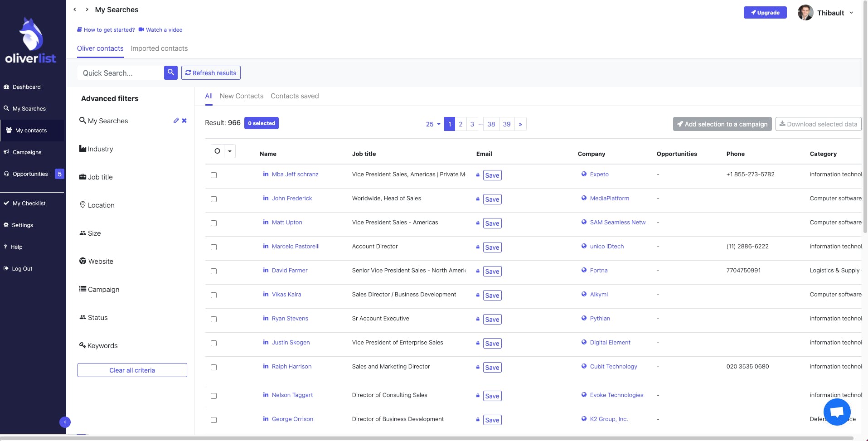Select the checkbox for David Farmer

click(213, 271)
